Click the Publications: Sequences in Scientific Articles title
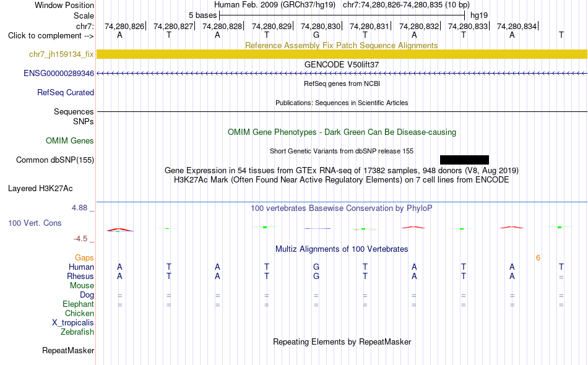Image resolution: width=588 pixels, height=365 pixels. [342, 103]
